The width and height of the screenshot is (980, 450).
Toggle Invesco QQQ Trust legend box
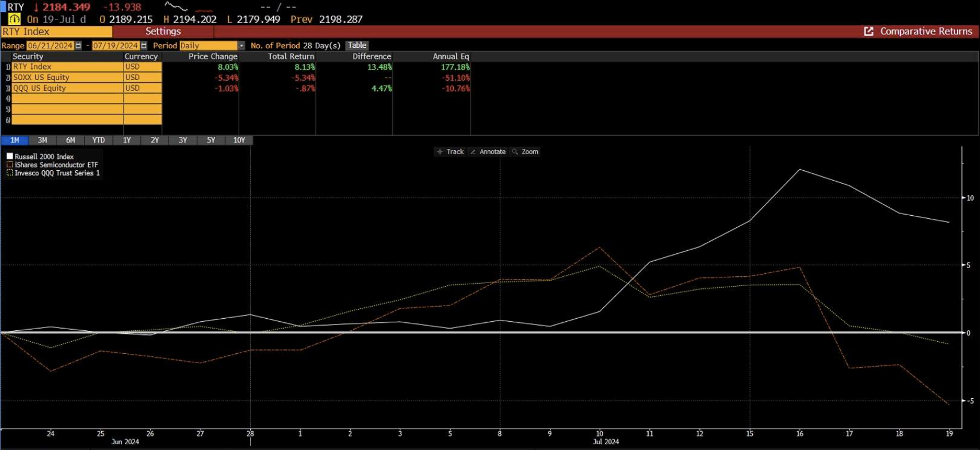pyautogui.click(x=10, y=173)
